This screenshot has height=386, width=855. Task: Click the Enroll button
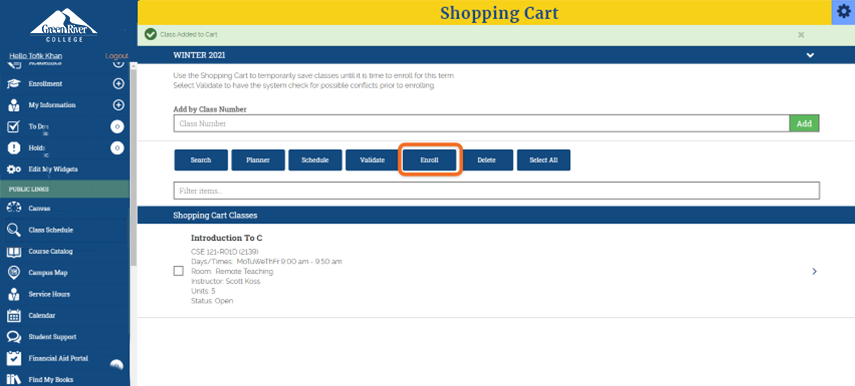[429, 160]
